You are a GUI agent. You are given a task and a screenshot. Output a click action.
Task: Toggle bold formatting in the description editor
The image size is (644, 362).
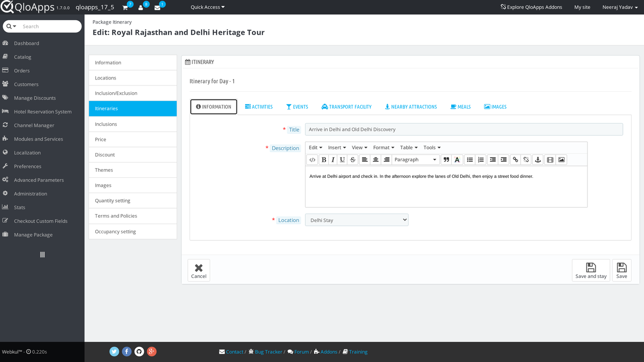pos(324,159)
